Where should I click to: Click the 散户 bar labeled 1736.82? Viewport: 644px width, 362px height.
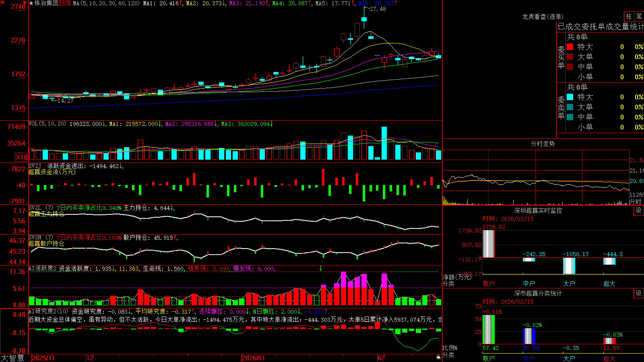pyautogui.click(x=489, y=244)
